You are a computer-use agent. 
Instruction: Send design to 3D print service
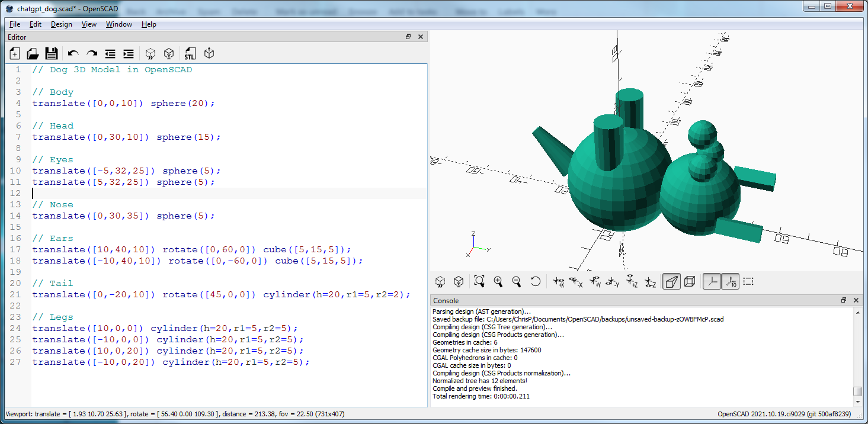pyautogui.click(x=209, y=53)
